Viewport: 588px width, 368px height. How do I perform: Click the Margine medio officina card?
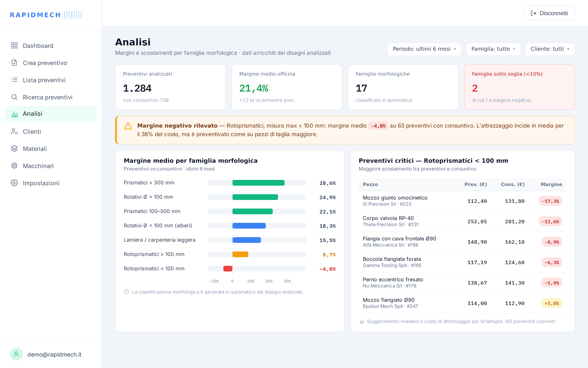coord(287,87)
